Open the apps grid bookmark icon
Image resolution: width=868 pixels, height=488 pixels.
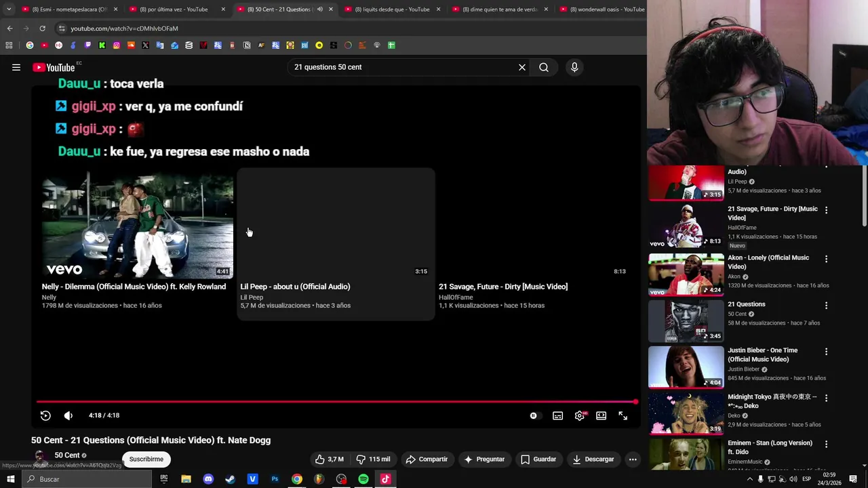pyautogui.click(x=9, y=45)
